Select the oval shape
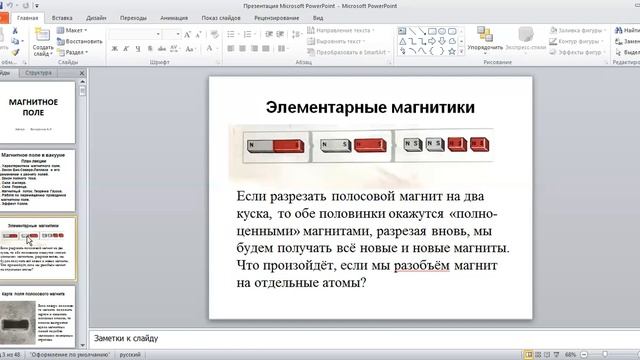 click(442, 31)
